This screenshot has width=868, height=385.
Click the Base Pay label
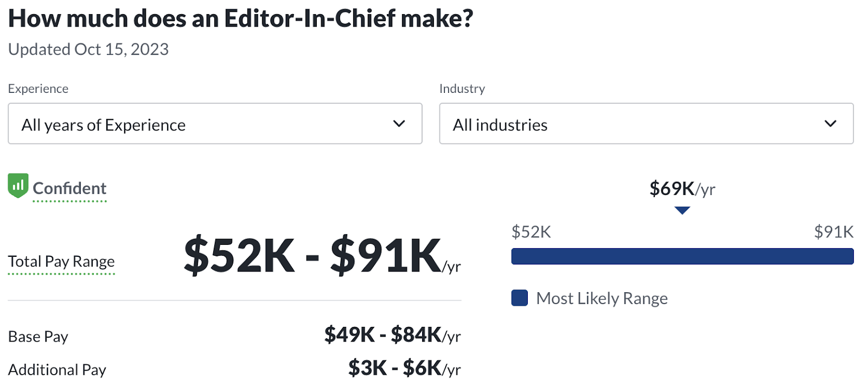38,337
